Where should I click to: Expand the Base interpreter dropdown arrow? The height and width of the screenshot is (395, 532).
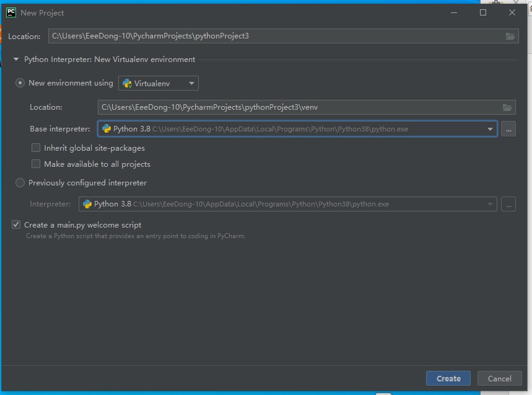(x=490, y=129)
